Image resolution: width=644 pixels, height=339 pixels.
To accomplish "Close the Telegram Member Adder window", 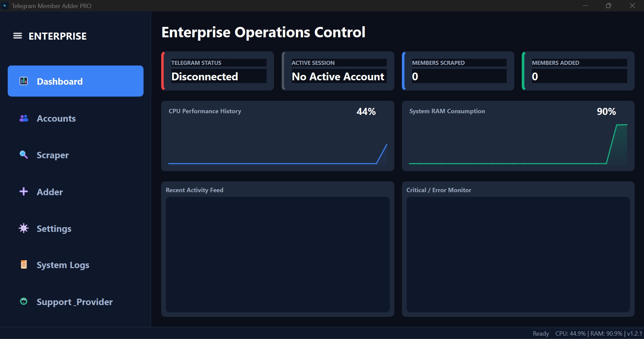I will coord(632,6).
